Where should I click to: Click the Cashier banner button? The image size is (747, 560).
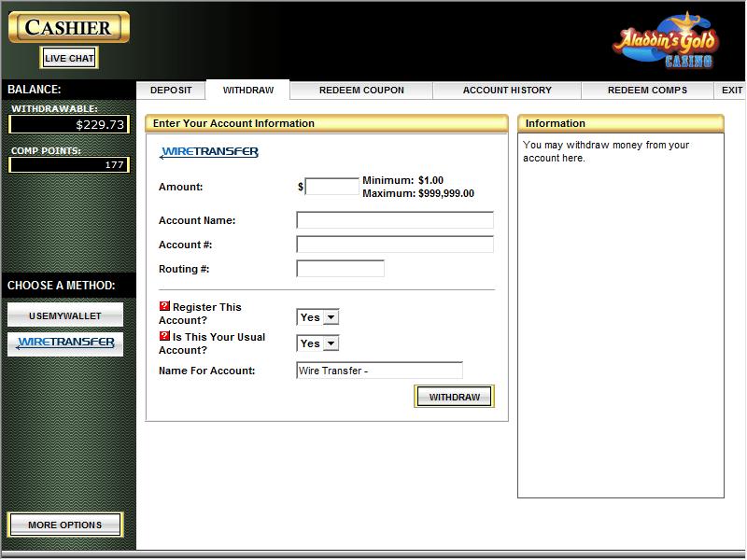[69, 27]
